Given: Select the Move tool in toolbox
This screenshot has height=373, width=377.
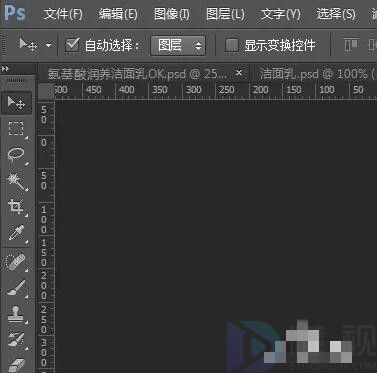Looking at the screenshot, I should 16,103.
